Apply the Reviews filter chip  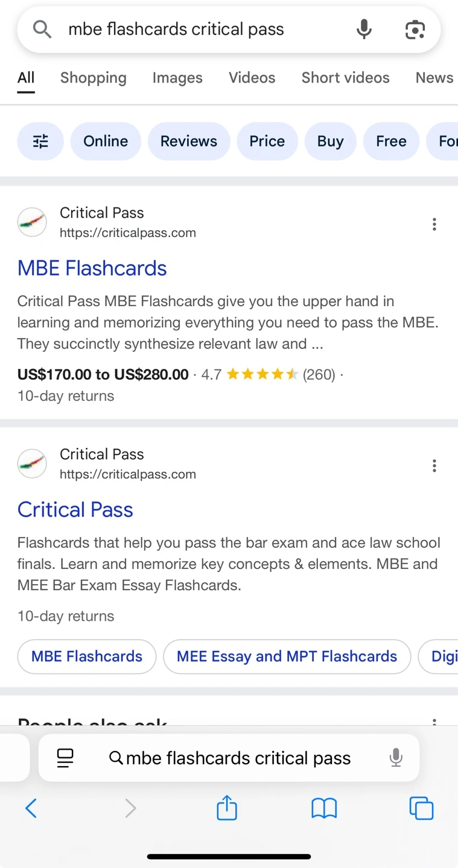(189, 141)
